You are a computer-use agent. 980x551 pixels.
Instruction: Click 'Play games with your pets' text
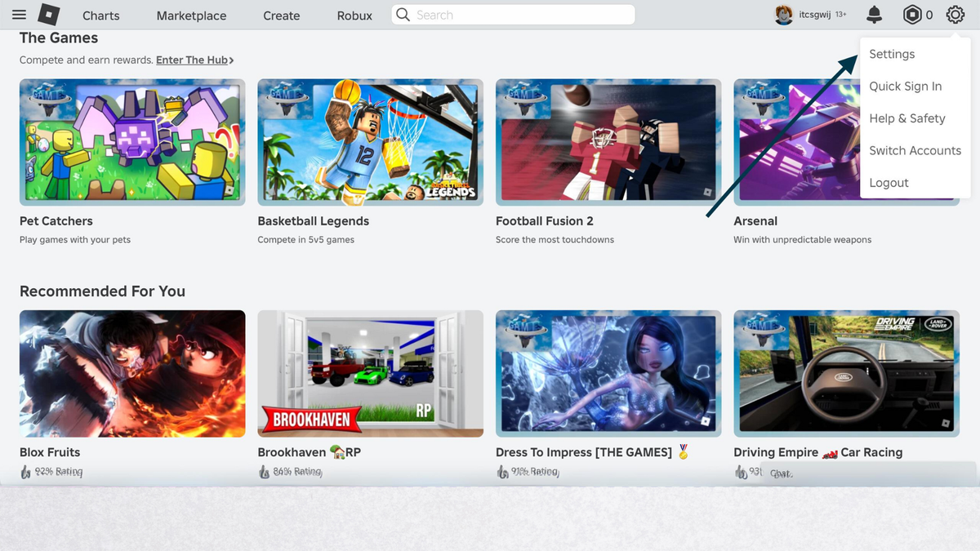click(x=75, y=240)
